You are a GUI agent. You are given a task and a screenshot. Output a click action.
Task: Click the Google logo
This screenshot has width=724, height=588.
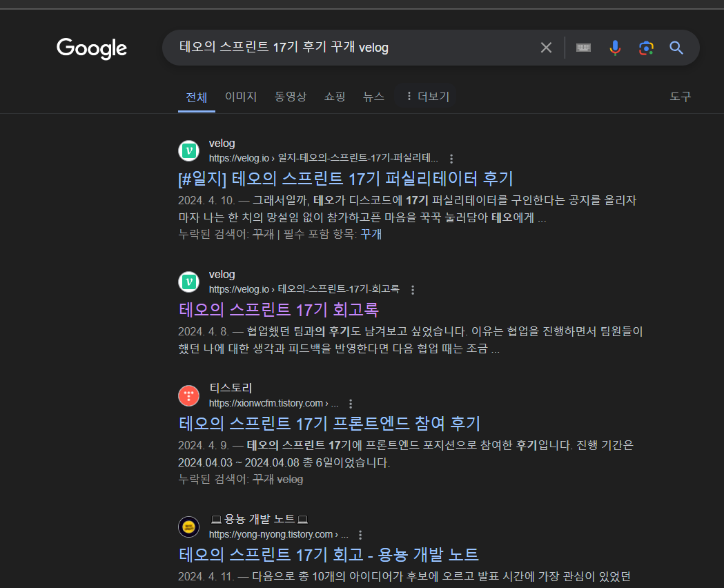click(x=91, y=48)
